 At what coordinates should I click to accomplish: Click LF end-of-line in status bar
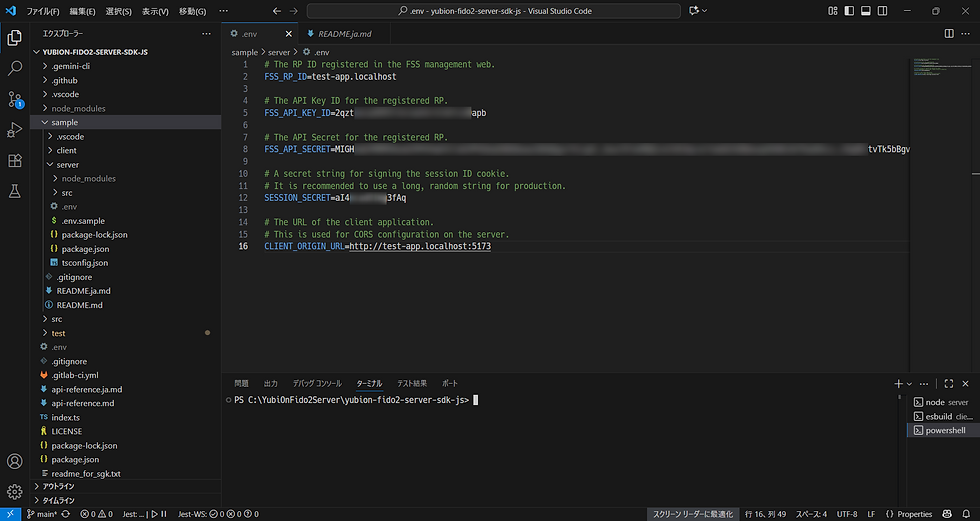(x=871, y=514)
